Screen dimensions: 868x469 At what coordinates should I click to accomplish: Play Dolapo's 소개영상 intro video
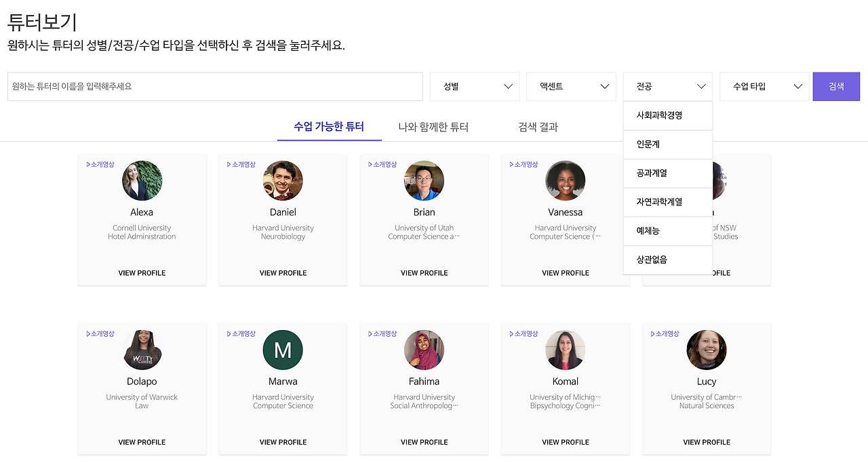click(100, 333)
